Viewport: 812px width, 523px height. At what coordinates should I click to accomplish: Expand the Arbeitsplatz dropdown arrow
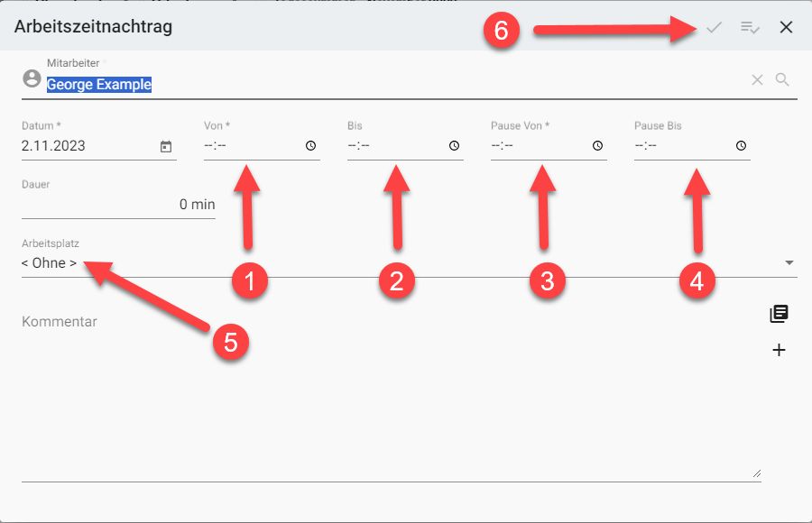click(x=789, y=263)
